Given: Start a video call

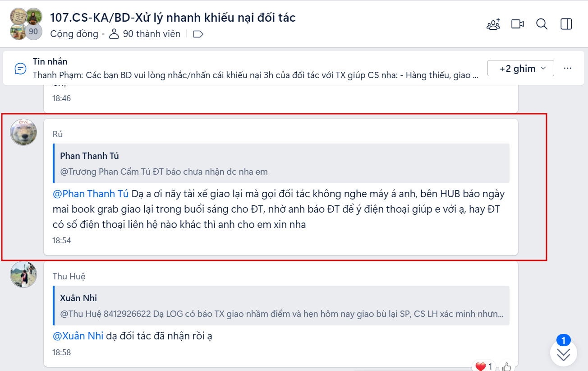Looking at the screenshot, I should tap(518, 24).
